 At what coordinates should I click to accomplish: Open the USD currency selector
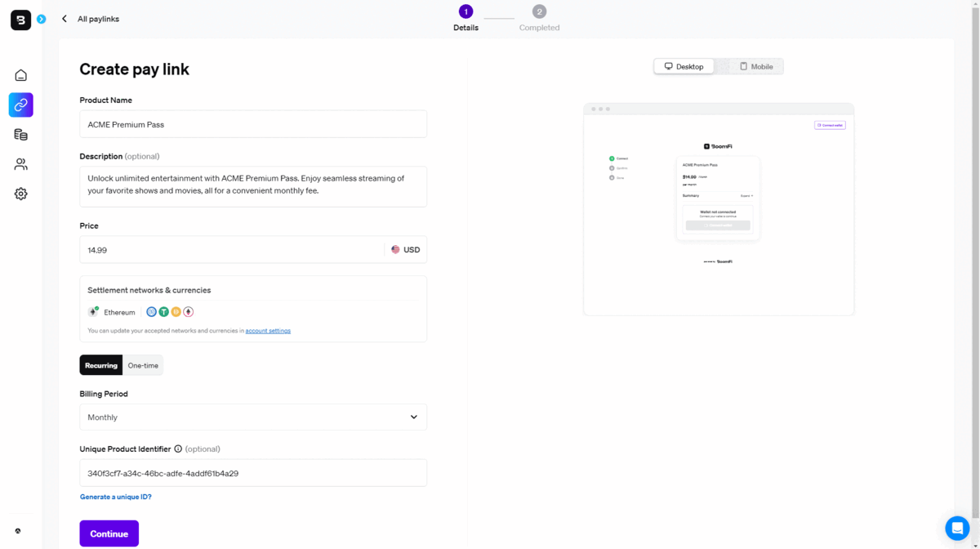[x=406, y=250]
